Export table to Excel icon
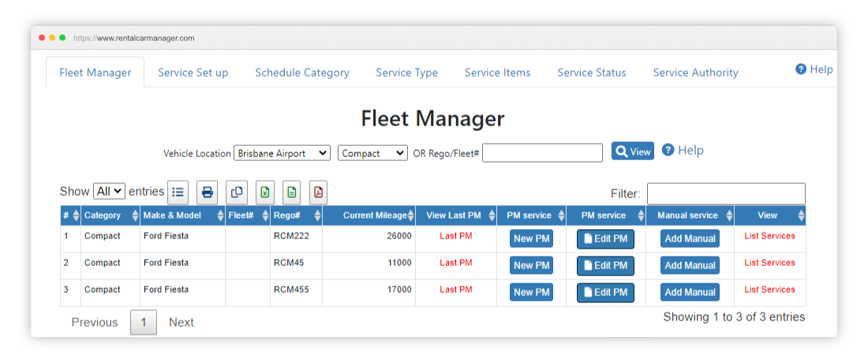Image resolution: width=868 pixels, height=363 pixels. point(265,193)
